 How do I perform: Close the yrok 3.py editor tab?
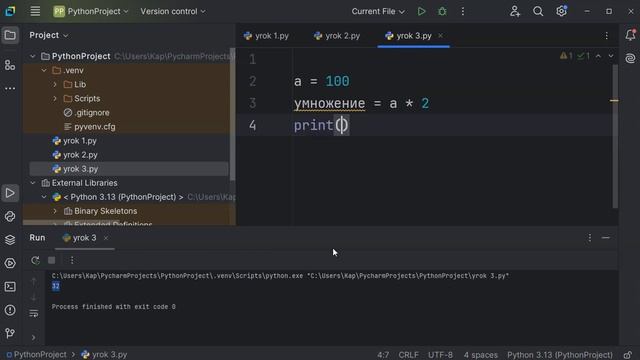coord(440,36)
